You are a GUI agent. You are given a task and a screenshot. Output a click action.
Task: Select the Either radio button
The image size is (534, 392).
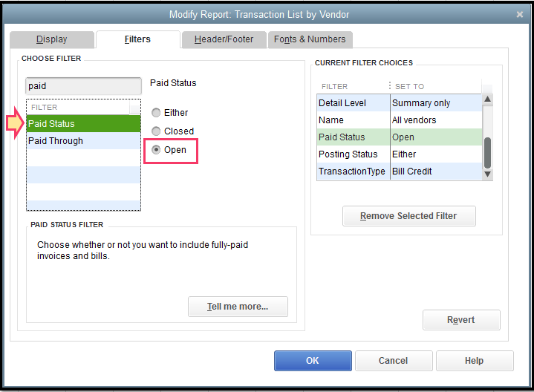pyautogui.click(x=156, y=113)
